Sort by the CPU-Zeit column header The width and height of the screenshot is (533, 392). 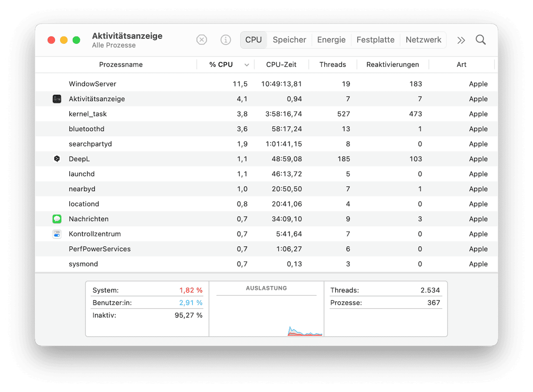tap(281, 64)
